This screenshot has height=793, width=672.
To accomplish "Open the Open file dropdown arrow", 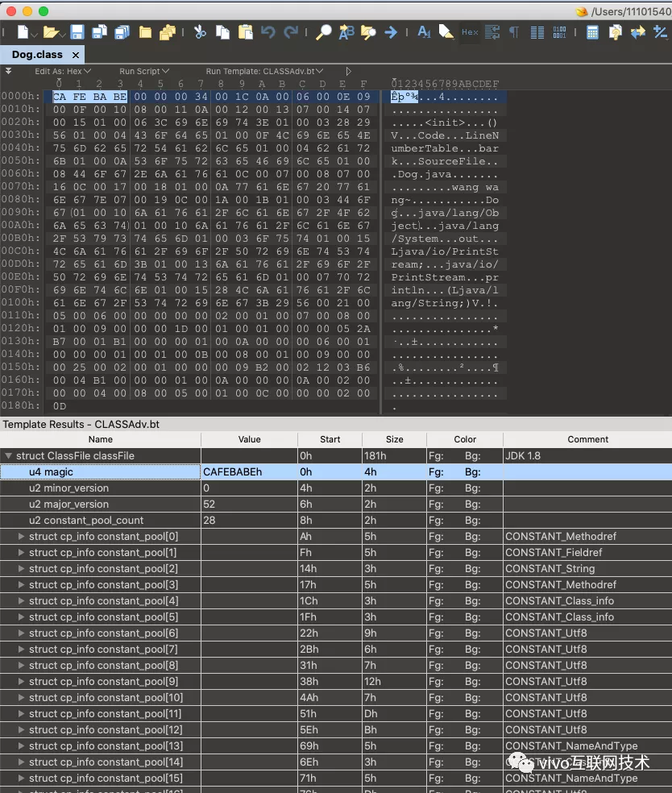I will pos(62,35).
